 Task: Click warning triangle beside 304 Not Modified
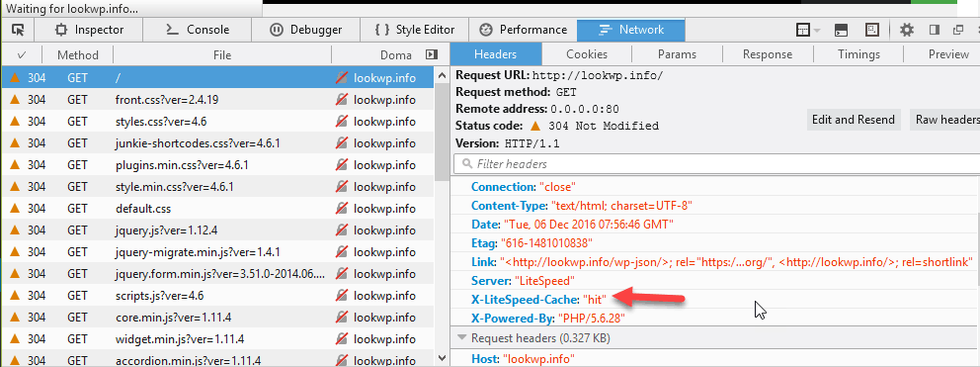[x=535, y=126]
